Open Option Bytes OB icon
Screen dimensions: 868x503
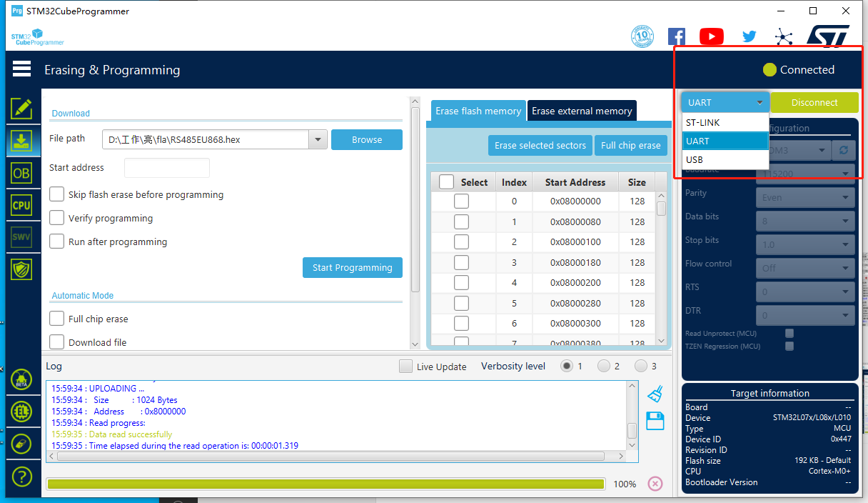click(21, 173)
